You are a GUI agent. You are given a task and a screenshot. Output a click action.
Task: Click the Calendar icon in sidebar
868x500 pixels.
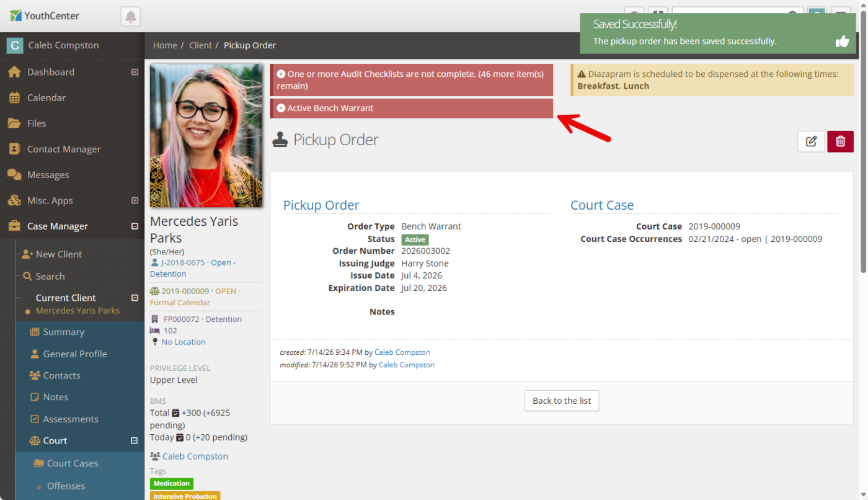click(x=14, y=97)
